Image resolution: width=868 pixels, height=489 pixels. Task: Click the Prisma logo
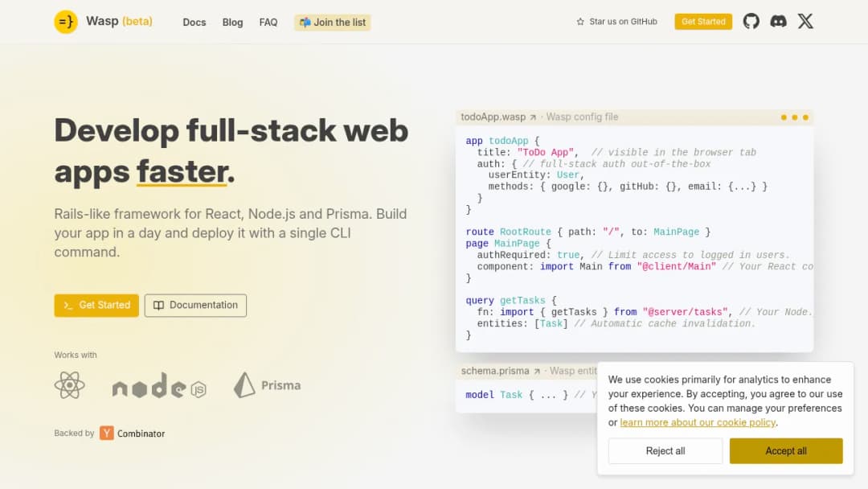coord(268,385)
